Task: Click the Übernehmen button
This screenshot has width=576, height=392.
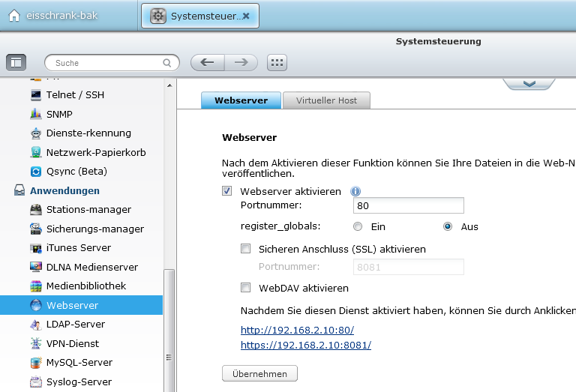Action: point(259,374)
